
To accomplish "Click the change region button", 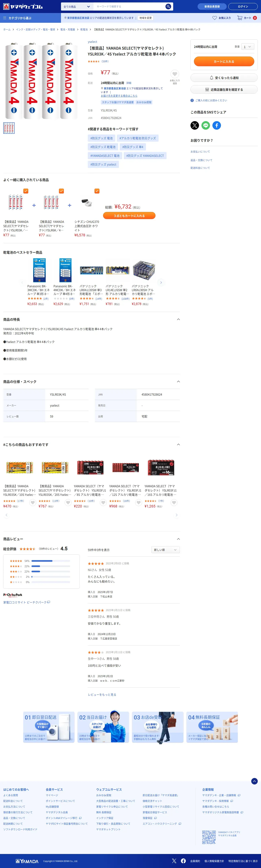I will pyautogui.click(x=146, y=18).
